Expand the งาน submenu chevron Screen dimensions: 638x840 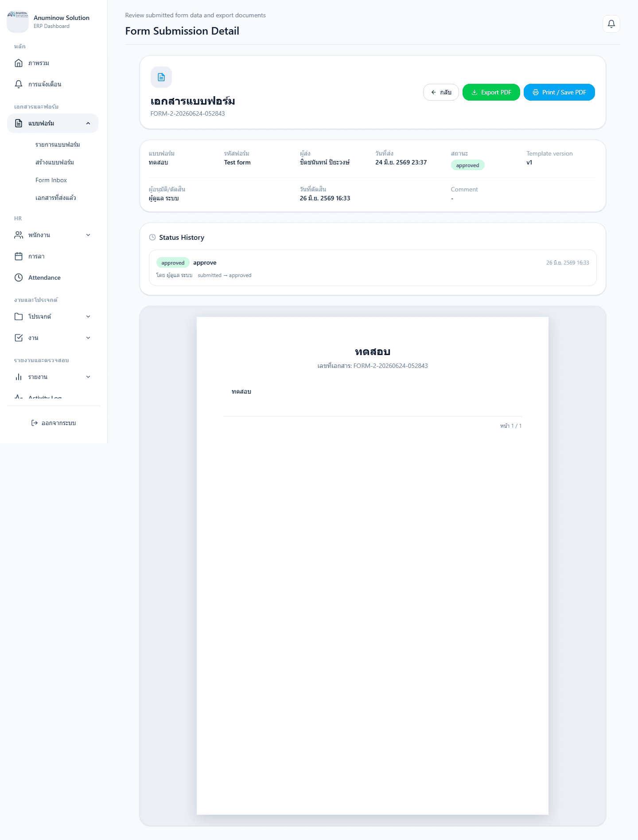[88, 338]
